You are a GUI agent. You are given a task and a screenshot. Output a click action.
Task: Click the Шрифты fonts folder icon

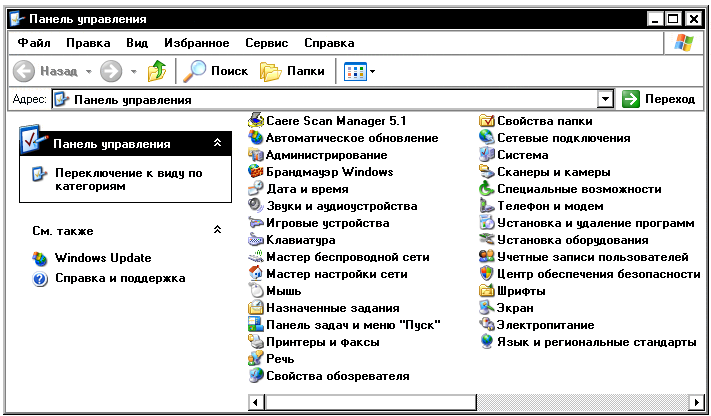coord(487,291)
